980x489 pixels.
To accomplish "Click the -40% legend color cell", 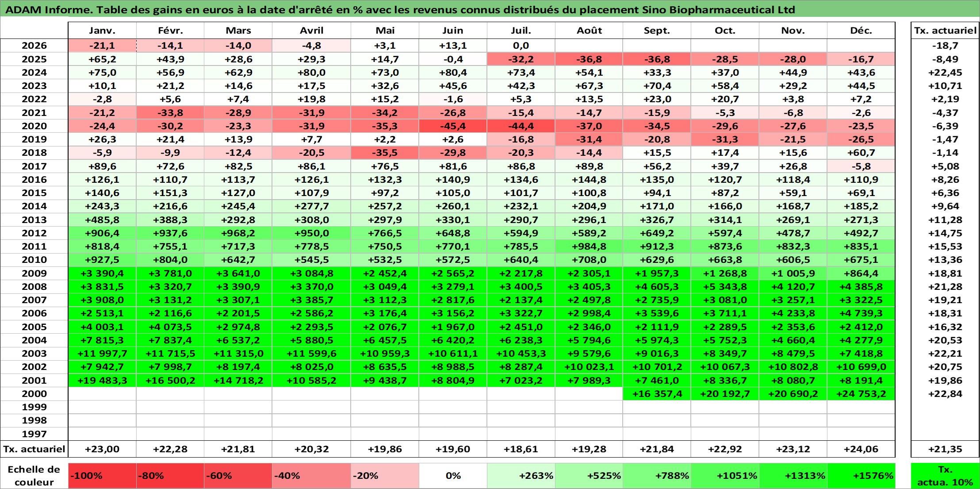I will coord(311,476).
